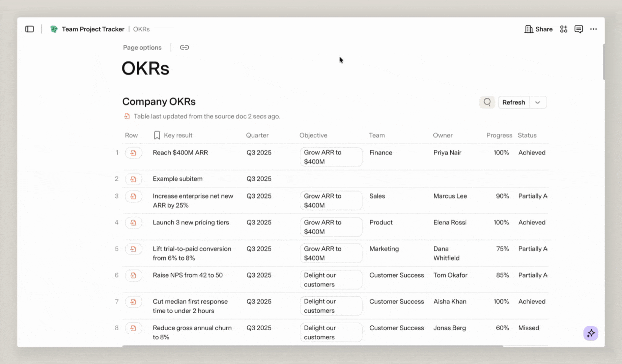This screenshot has width=622, height=364.
Task: Copy the page link icon
Action: (184, 47)
